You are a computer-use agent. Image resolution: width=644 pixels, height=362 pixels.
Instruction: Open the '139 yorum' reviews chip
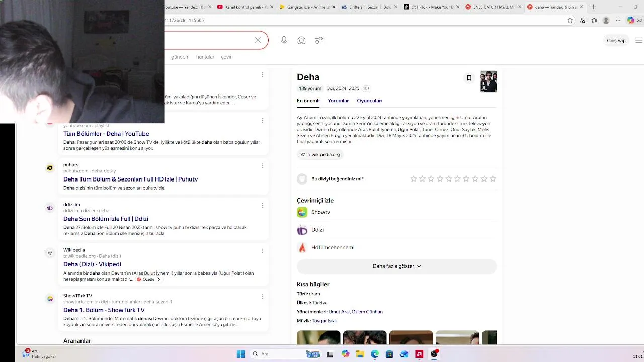click(310, 88)
